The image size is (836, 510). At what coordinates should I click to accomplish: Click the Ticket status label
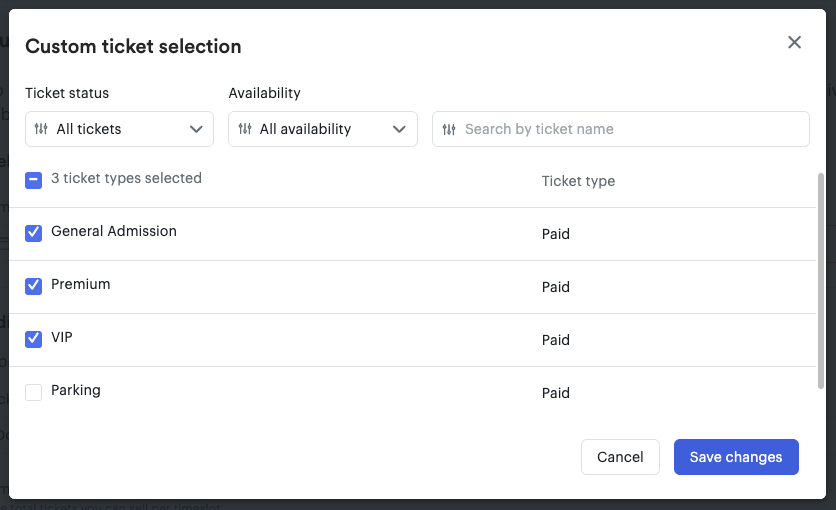click(67, 93)
